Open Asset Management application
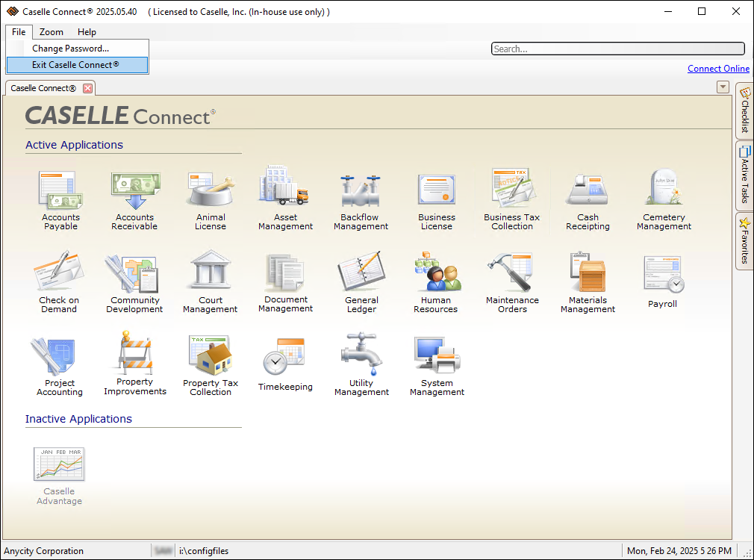The height and width of the screenshot is (560, 754). [x=286, y=199]
